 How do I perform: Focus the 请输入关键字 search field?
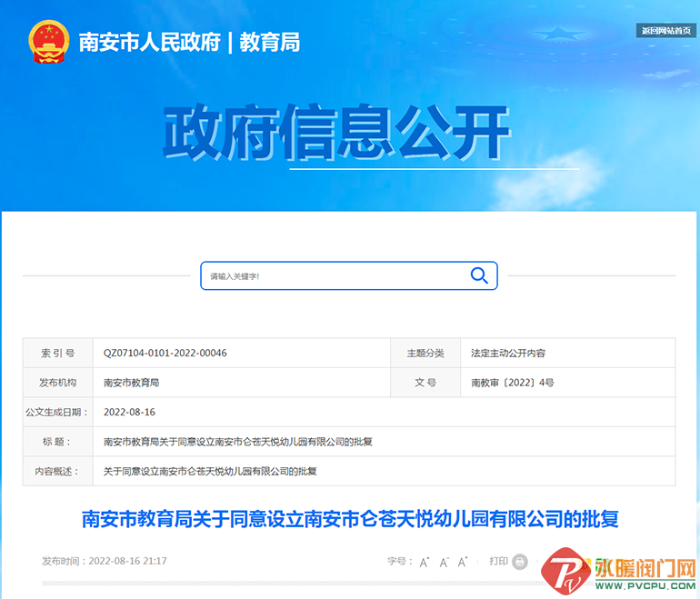(x=349, y=275)
